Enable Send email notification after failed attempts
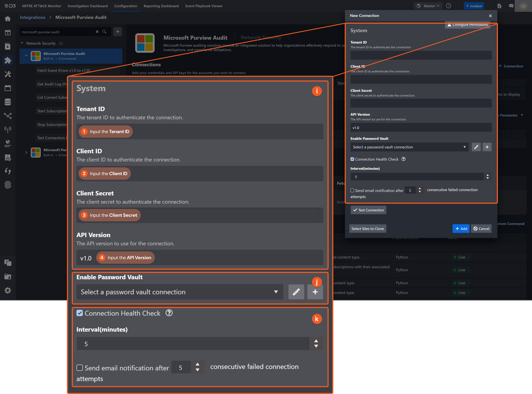The image size is (532, 394). pyautogui.click(x=80, y=368)
